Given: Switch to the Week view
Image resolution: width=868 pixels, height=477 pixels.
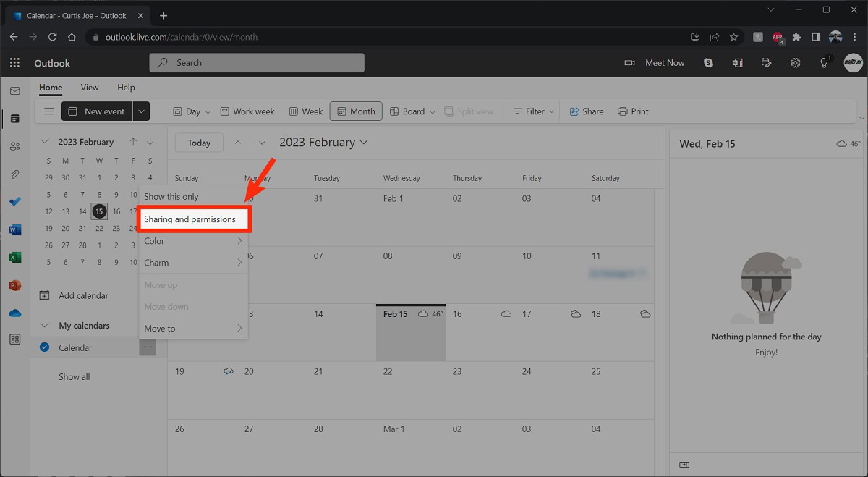Looking at the screenshot, I should coord(306,111).
